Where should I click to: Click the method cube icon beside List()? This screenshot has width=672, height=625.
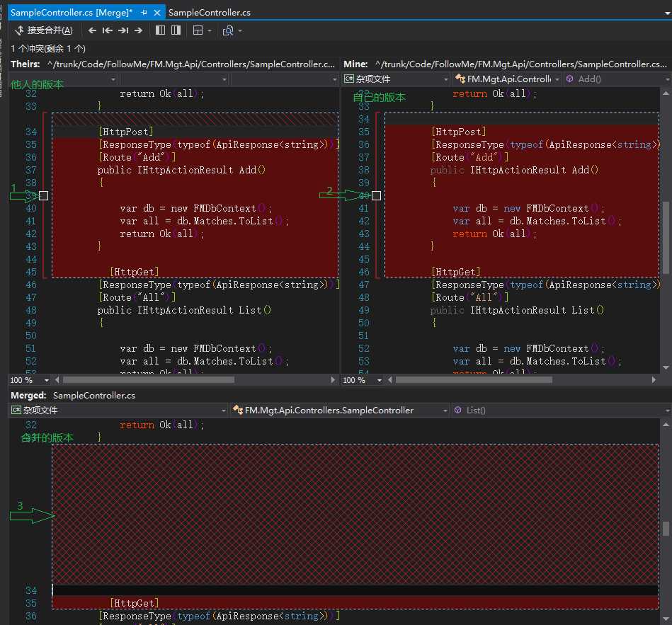pyautogui.click(x=457, y=410)
